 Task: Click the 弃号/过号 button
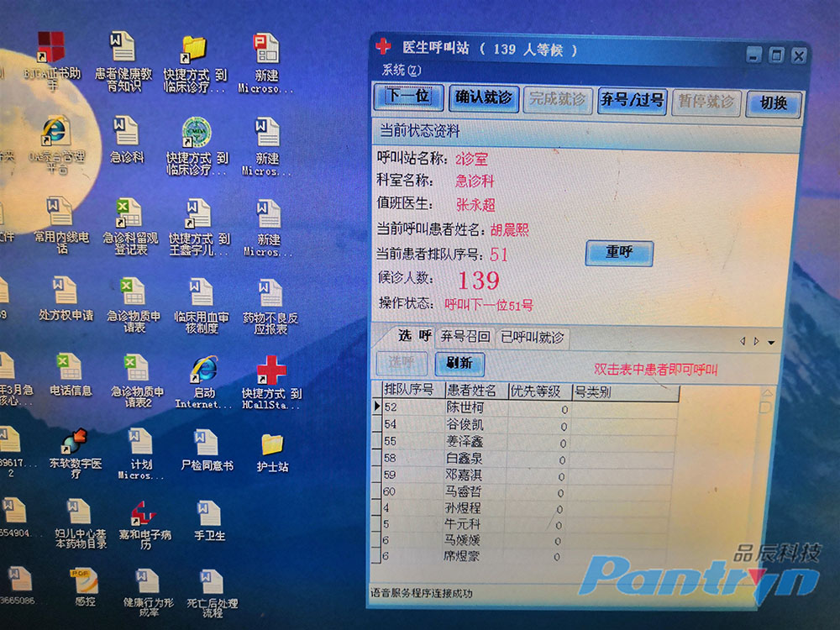(x=633, y=101)
